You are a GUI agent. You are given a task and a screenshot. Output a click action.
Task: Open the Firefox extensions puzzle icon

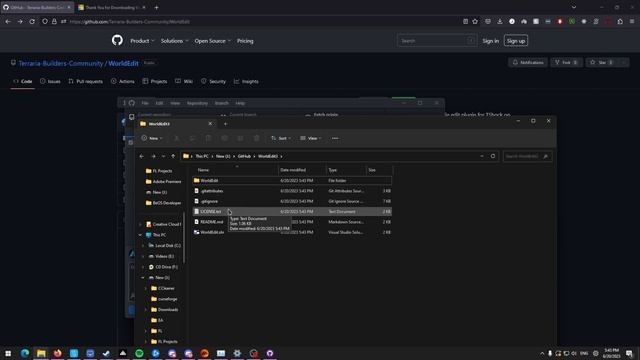620,22
